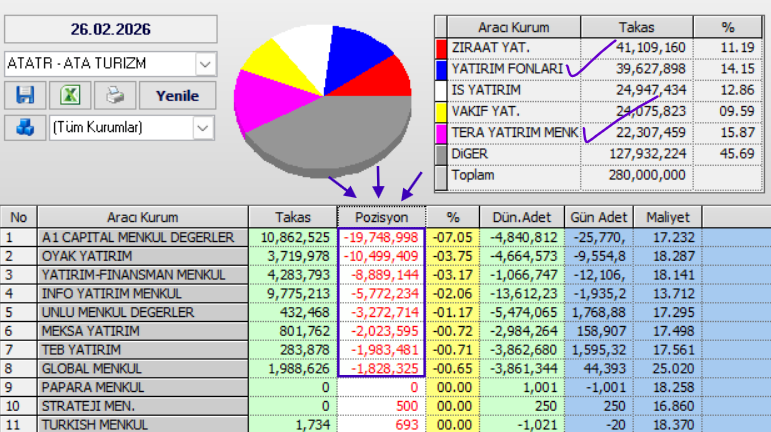Click the blue YATIRIM FONLARI color swatch
Viewport: 771px width, 432px height.
[x=441, y=69]
